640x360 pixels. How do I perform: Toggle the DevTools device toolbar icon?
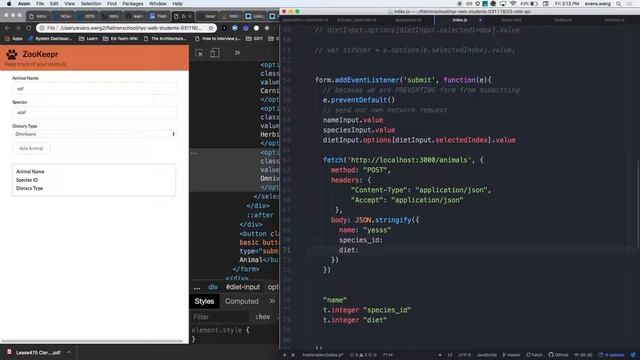[x=215, y=53]
